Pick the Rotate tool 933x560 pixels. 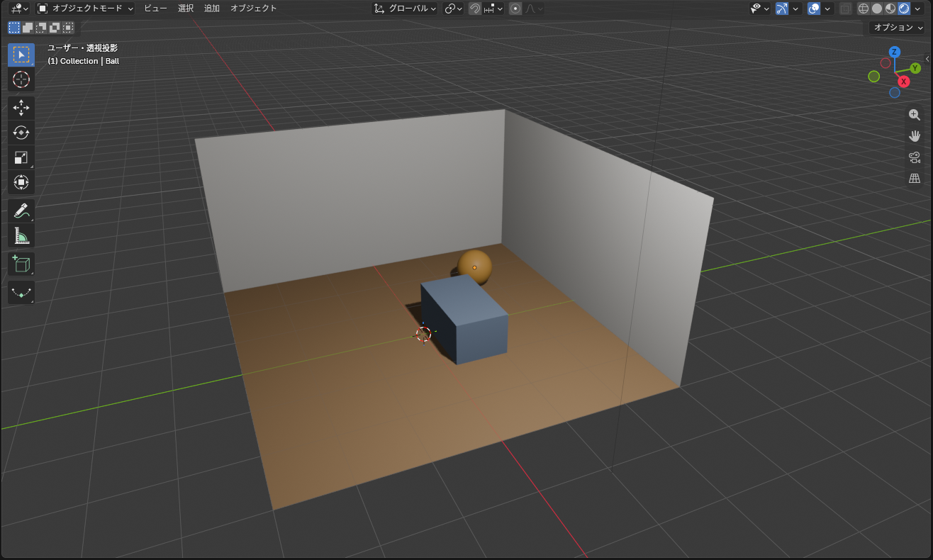[21, 133]
